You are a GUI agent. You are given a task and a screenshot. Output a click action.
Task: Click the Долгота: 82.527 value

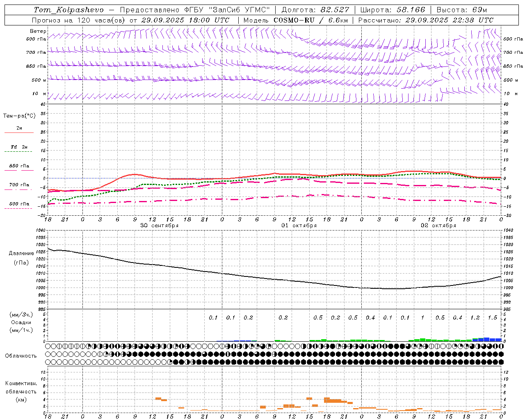(x=315, y=10)
